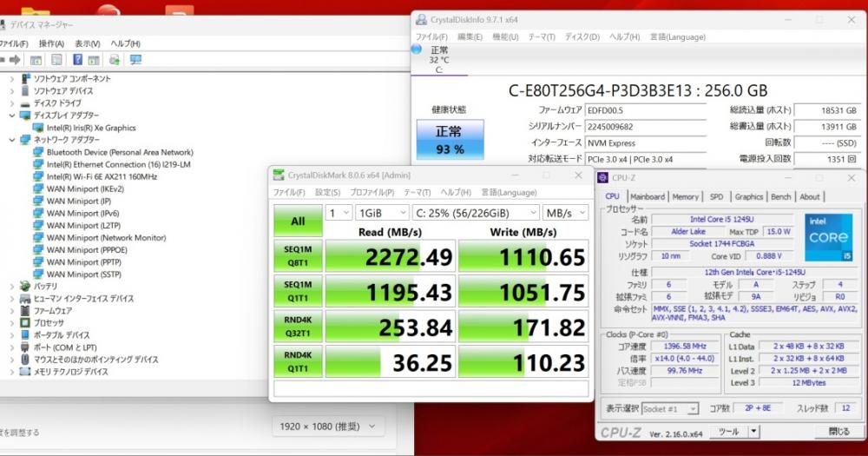868x456 pixels.
Task: Select the Intel(R) Wi-Fi 6E AX211 160MHz row
Action: point(102,176)
